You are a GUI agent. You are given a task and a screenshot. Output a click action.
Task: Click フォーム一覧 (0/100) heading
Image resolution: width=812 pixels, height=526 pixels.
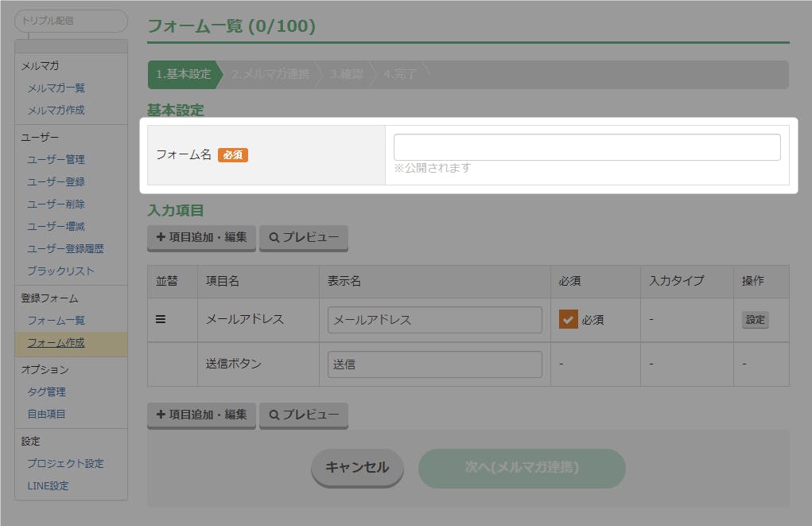coord(231,26)
